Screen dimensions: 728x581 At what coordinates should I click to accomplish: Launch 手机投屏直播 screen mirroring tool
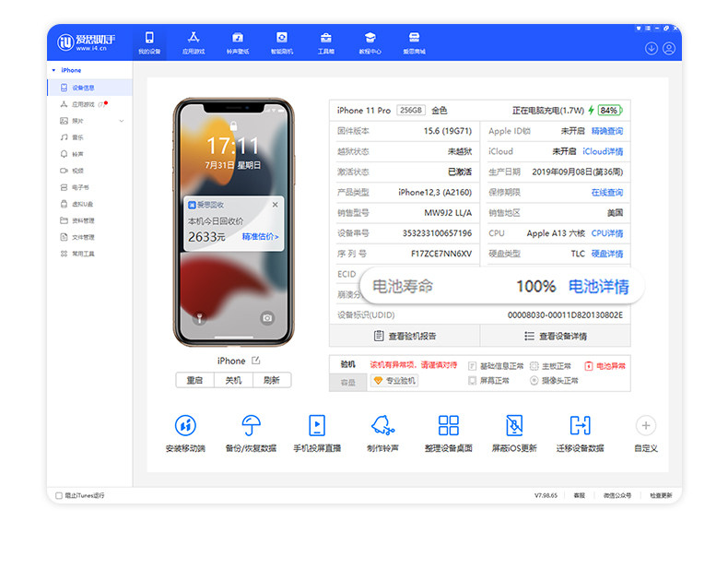317,433
